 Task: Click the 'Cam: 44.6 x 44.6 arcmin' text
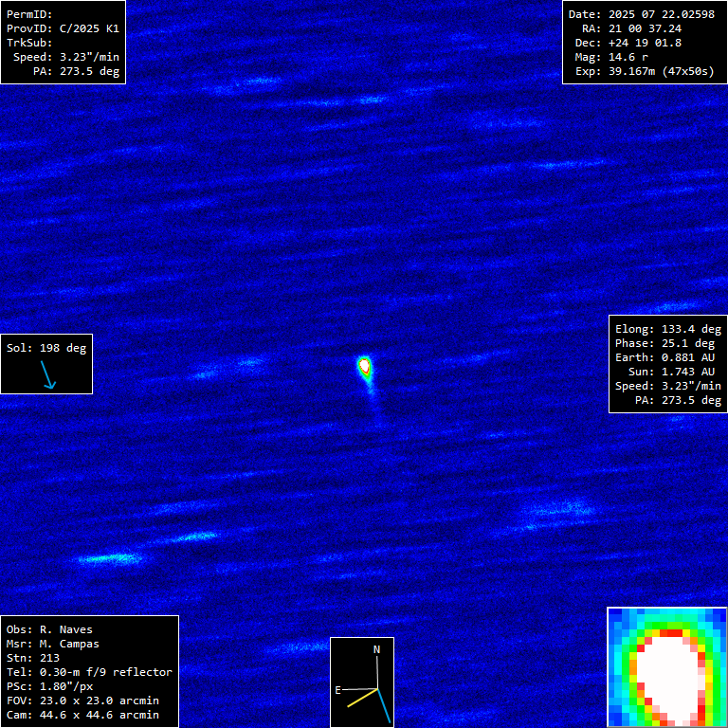click(82, 715)
